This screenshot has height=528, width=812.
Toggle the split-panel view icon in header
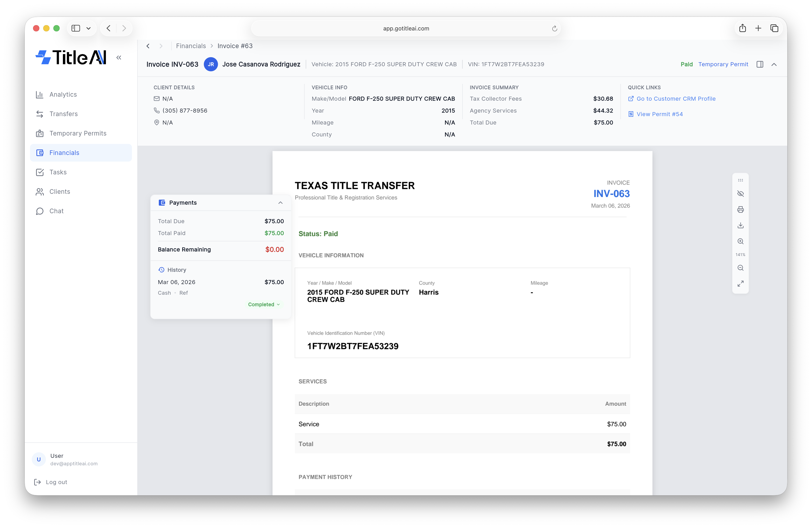click(x=760, y=64)
